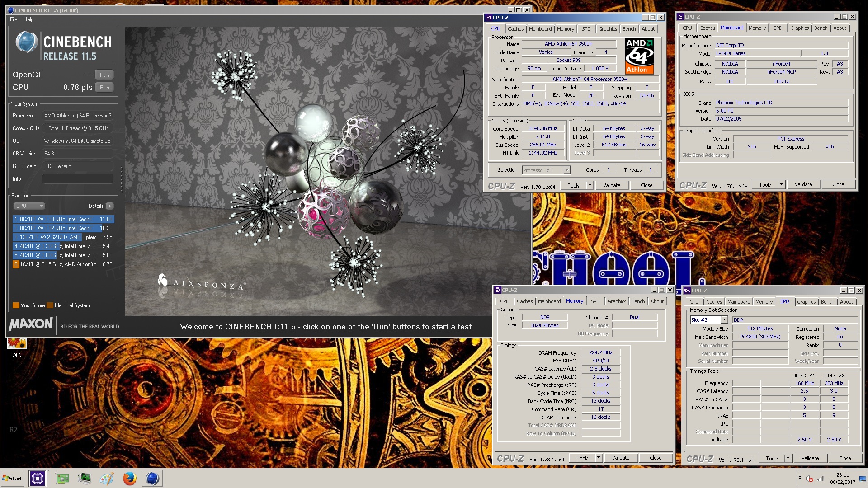Screen dimensions: 868x488
Task: Run the OpenGL benchmark
Action: [104, 75]
